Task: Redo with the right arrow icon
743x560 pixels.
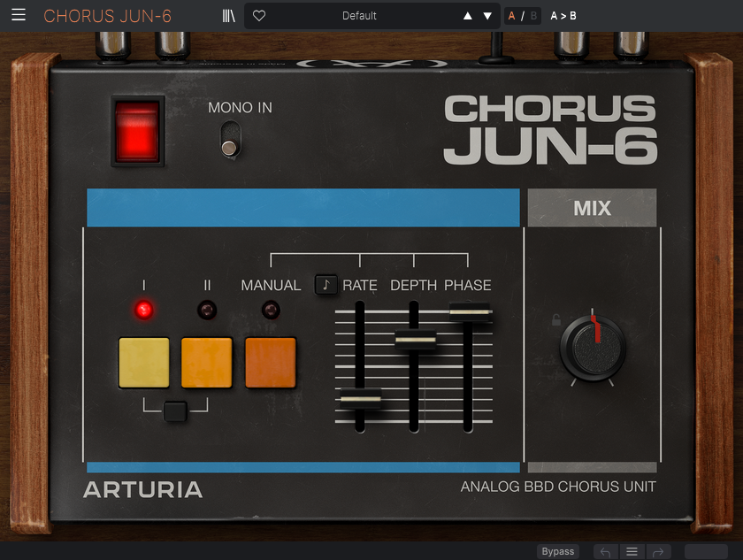Action: (658, 551)
